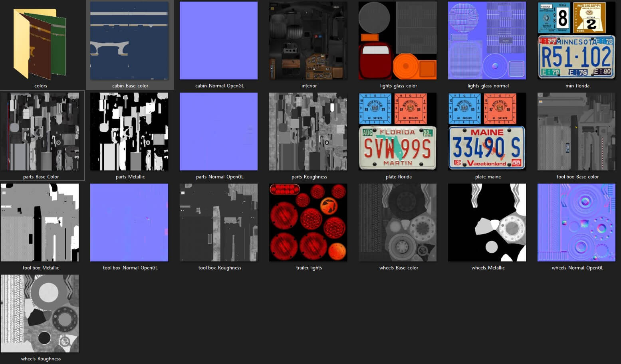Click the parts_Roughness texture thumbnail
Screen dimensions: 621x364
click(308, 132)
